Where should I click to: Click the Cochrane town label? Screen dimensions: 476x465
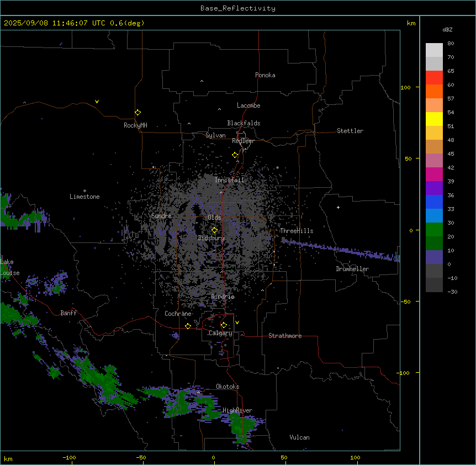click(178, 314)
